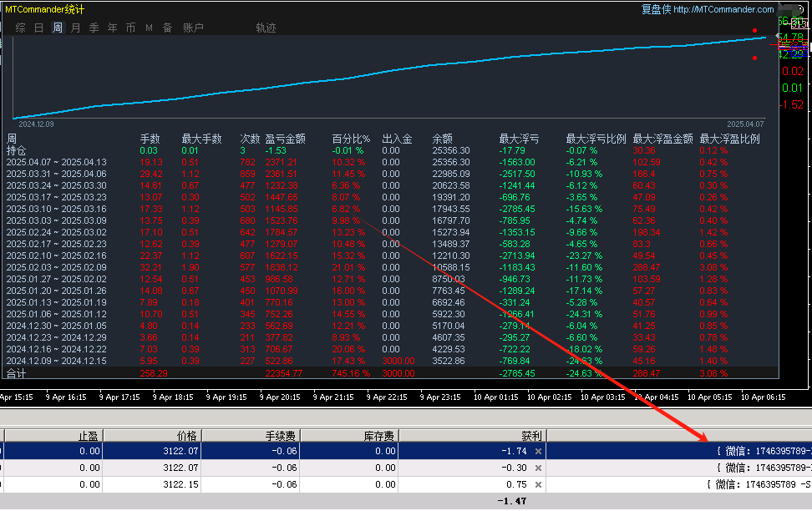Select the week row 2024.12.23 ~ 2024.12.29
The width and height of the screenshot is (812, 511).
(x=390, y=337)
